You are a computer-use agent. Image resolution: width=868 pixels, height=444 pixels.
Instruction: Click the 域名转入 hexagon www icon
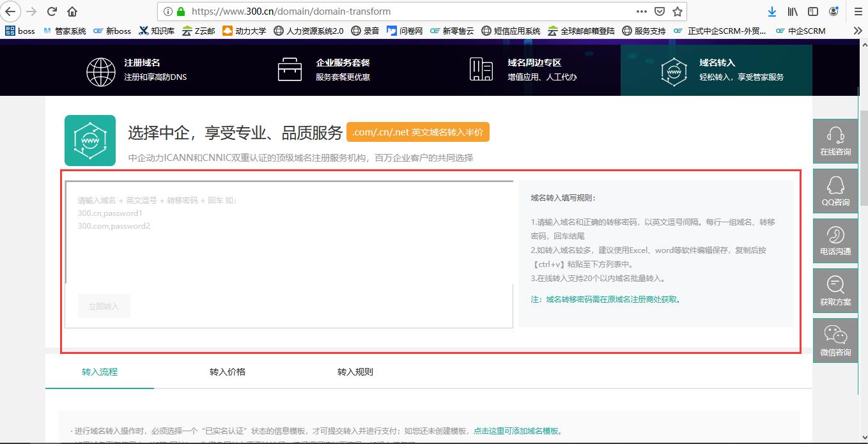(x=674, y=71)
